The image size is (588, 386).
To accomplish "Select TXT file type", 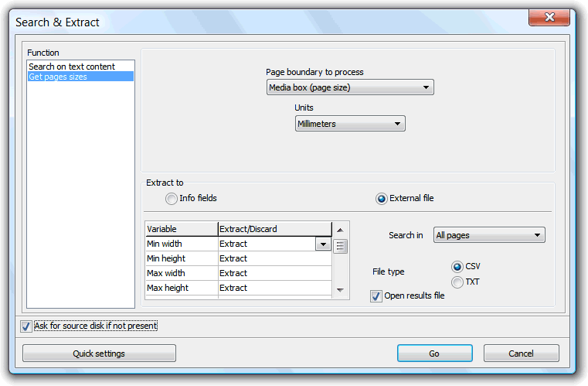I will pyautogui.click(x=457, y=282).
